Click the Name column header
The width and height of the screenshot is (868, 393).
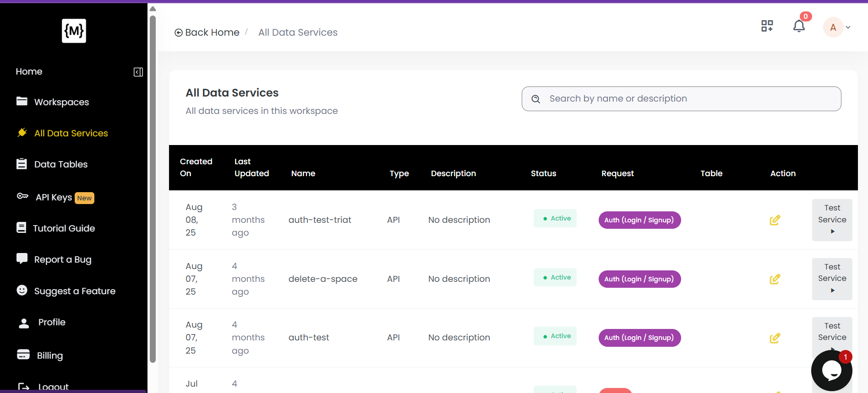[x=303, y=173]
